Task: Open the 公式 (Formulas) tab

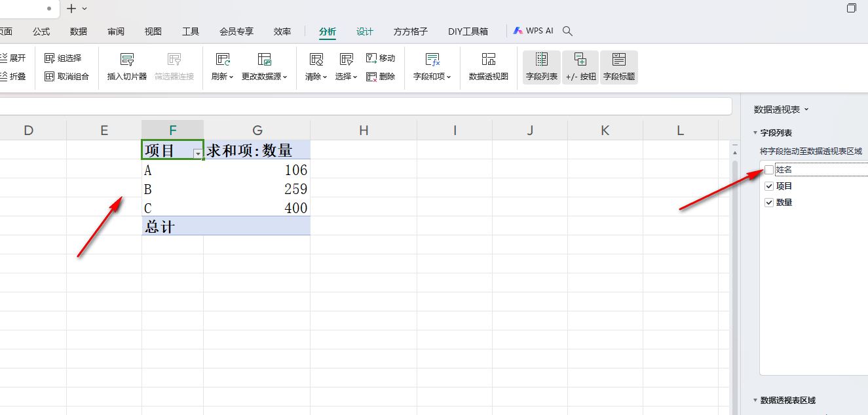Action: click(x=41, y=31)
